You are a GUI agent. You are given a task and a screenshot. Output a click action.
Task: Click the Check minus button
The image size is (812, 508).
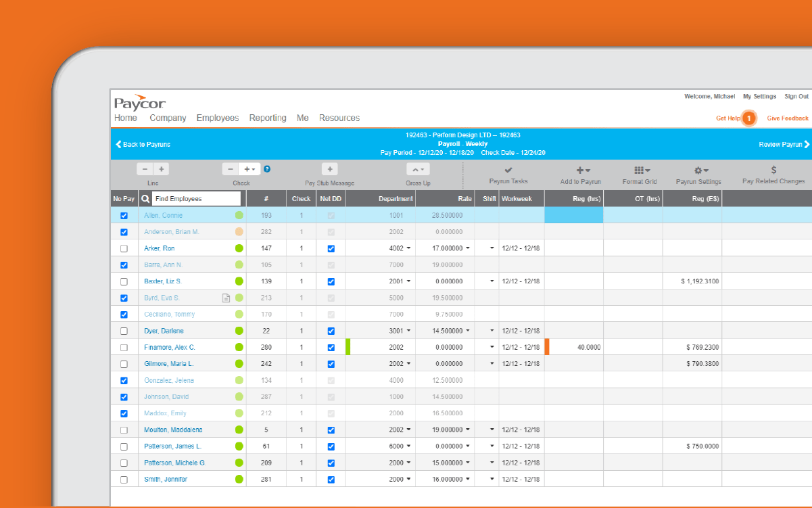click(231, 169)
